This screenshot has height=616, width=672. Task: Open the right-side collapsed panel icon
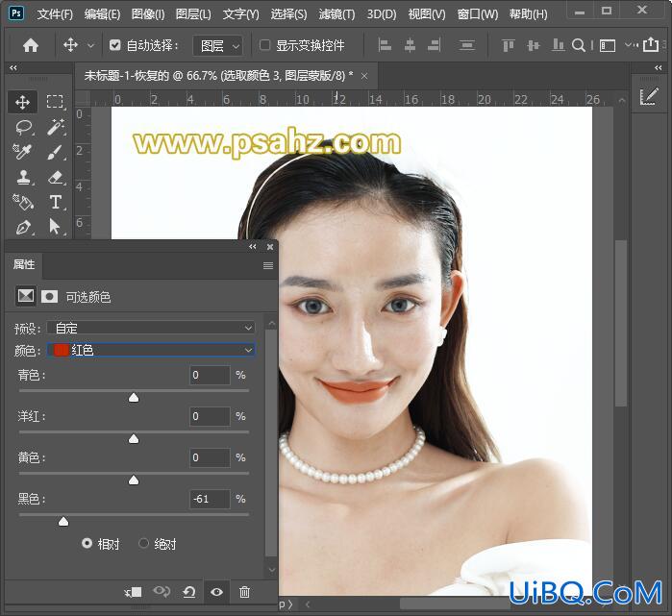pyautogui.click(x=648, y=97)
